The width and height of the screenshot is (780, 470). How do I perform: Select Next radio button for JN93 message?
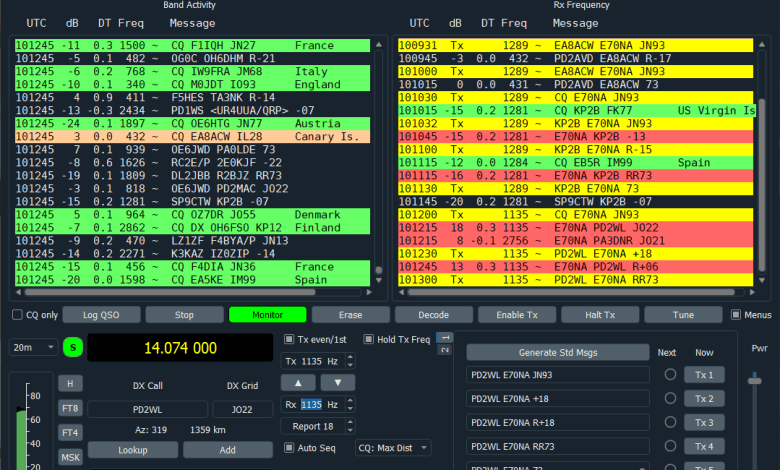click(x=670, y=374)
